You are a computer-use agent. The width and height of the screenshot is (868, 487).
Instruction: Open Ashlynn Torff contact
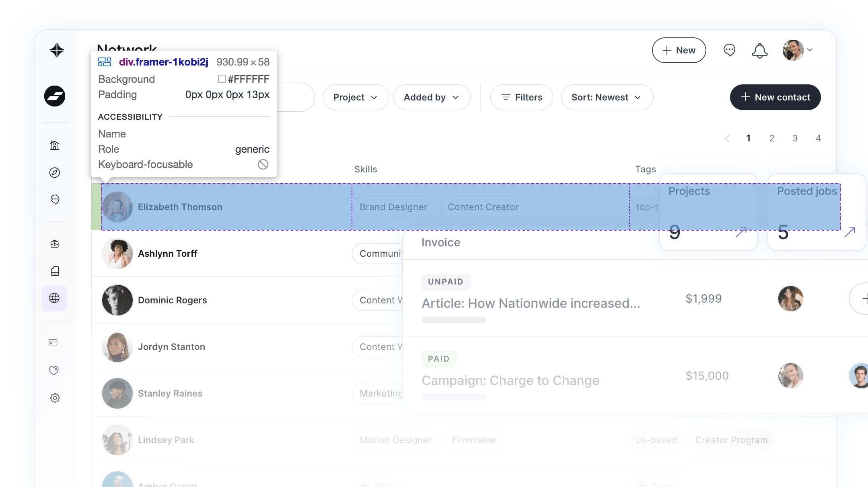[167, 254]
